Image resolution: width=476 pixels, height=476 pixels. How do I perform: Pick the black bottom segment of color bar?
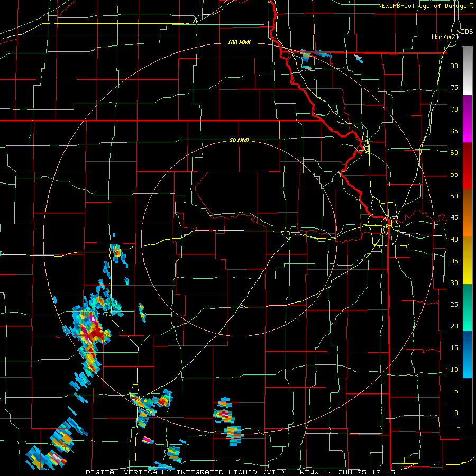tap(467, 401)
